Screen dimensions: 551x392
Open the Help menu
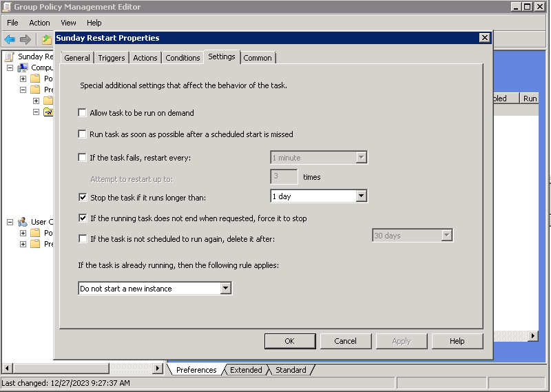click(x=94, y=23)
